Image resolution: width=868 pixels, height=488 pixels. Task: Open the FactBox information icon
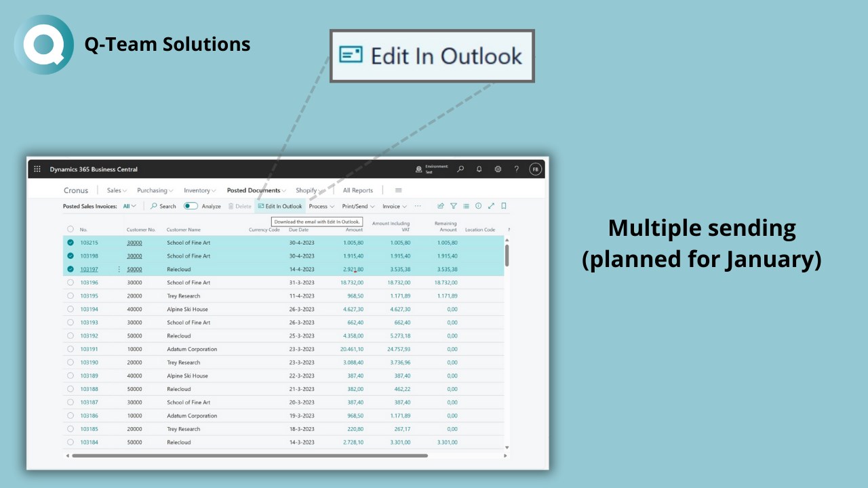click(478, 206)
